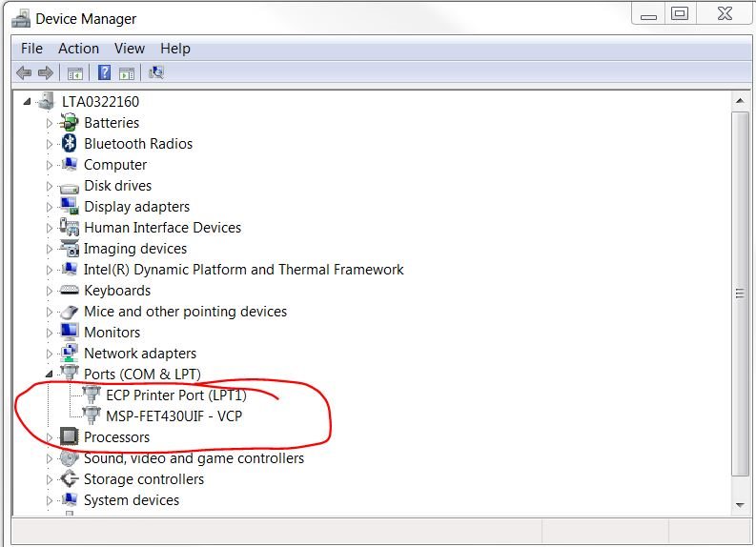Open the View menu
The image size is (756, 547).
130,49
